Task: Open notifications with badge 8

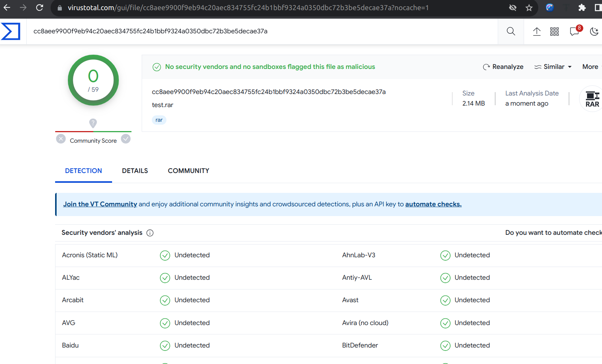Action: pos(575,31)
